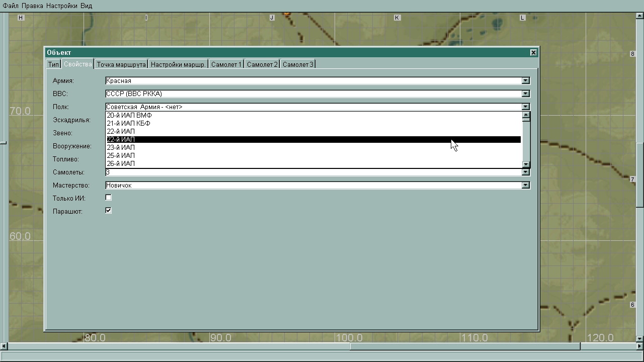The height and width of the screenshot is (362, 644).
Task: Uncheck the Парашют checkbox
Action: pyautogui.click(x=108, y=211)
